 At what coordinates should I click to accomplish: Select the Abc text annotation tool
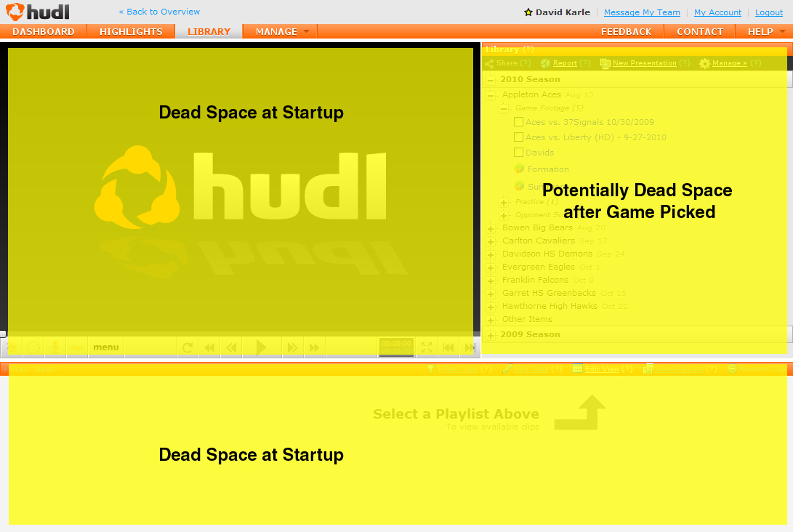(x=77, y=347)
